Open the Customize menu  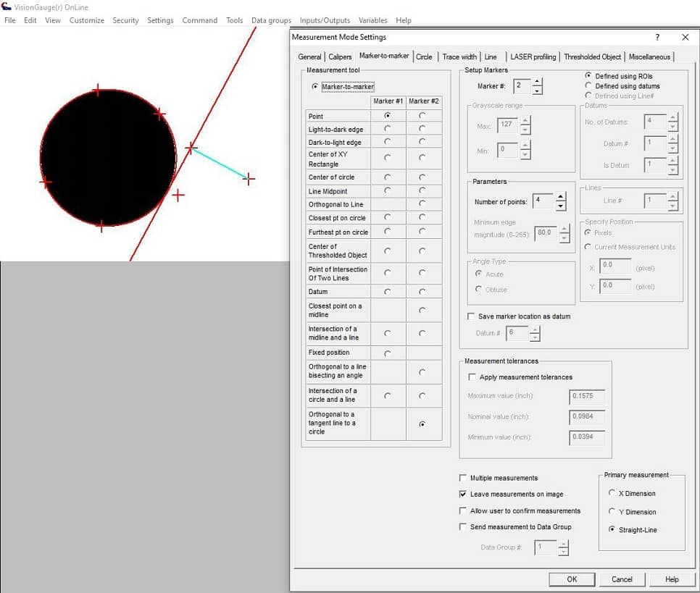point(87,20)
